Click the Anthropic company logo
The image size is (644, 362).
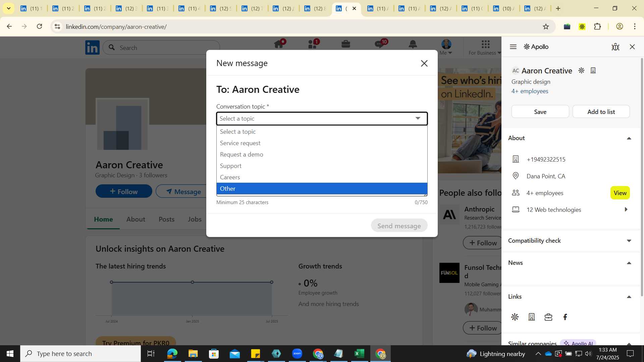pyautogui.click(x=449, y=215)
